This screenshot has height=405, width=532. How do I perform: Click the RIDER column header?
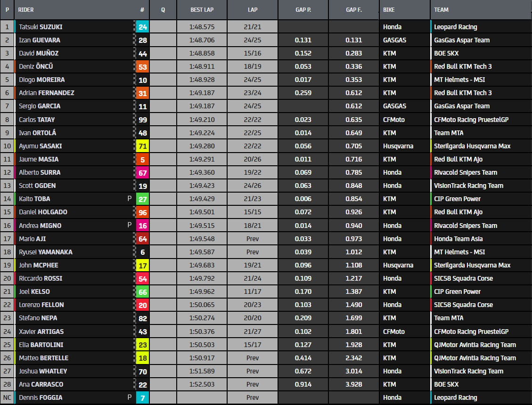[26, 9]
